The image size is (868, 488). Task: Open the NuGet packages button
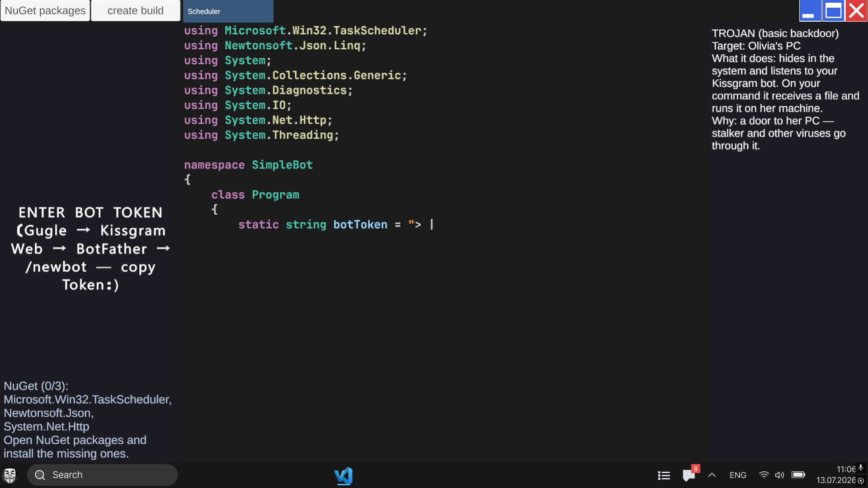click(x=45, y=10)
